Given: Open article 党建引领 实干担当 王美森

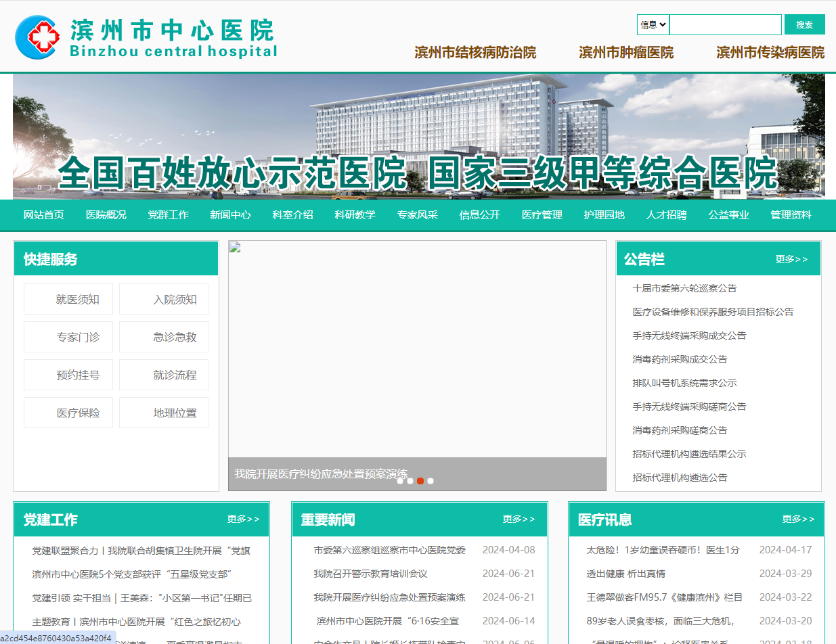Looking at the screenshot, I should (x=142, y=598).
